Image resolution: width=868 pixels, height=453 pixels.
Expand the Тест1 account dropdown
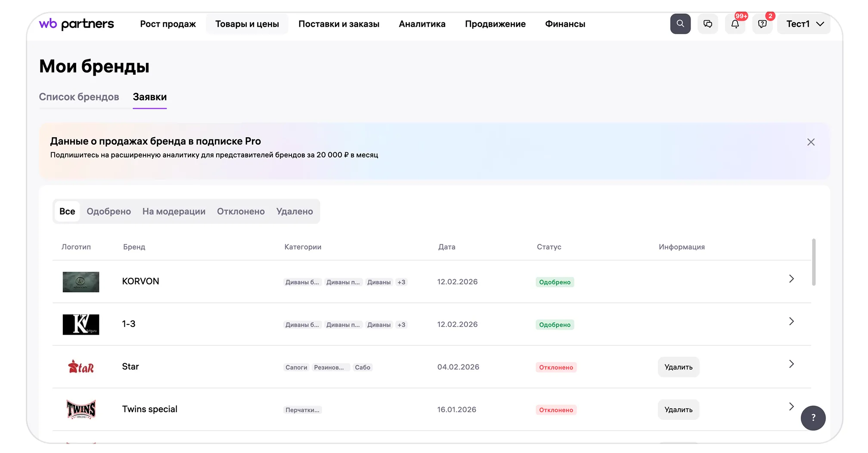click(x=804, y=24)
